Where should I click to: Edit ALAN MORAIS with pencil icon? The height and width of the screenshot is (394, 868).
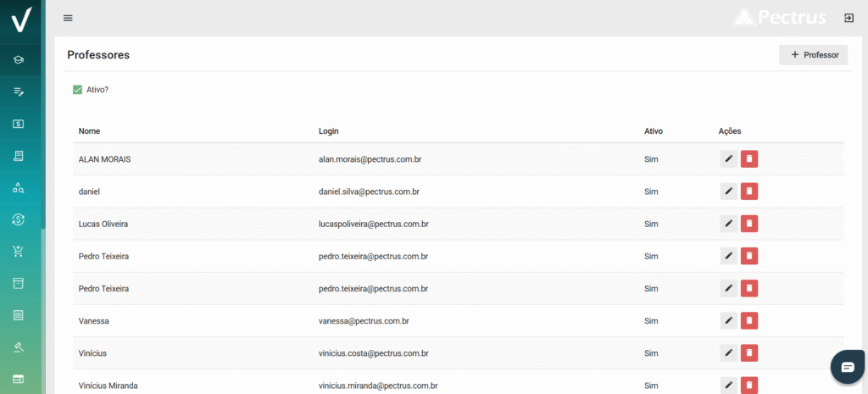728,159
